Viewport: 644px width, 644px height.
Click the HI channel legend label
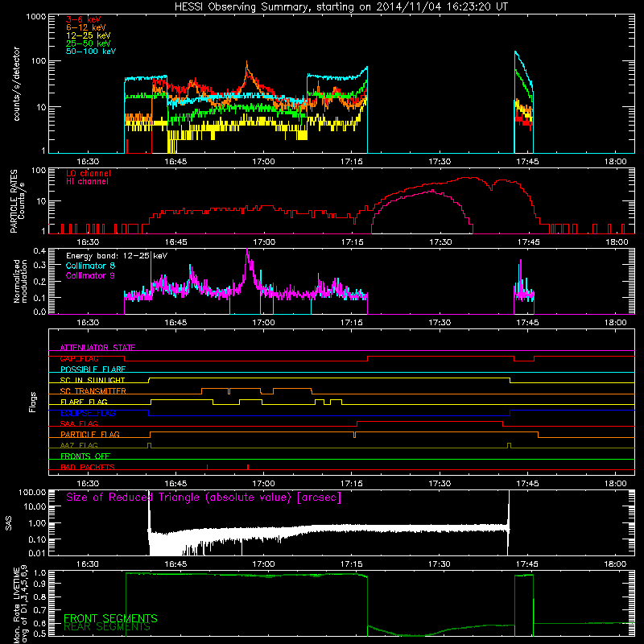click(87, 182)
